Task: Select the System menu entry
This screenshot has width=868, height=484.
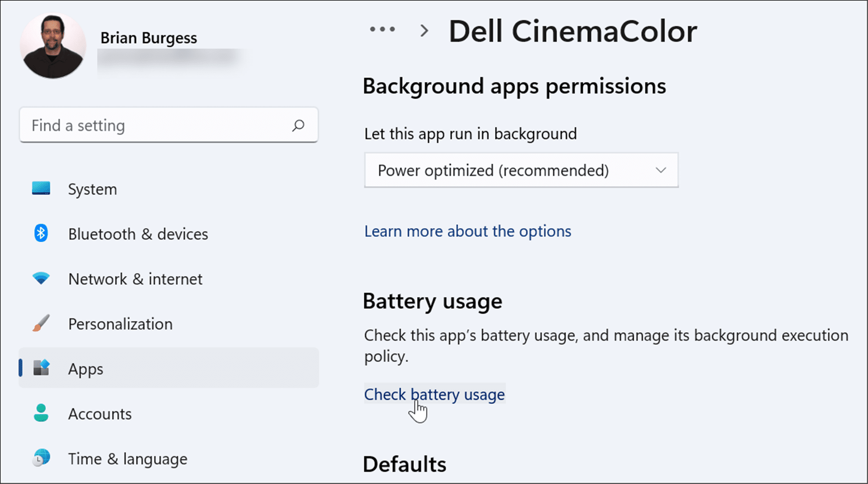Action: tap(92, 189)
